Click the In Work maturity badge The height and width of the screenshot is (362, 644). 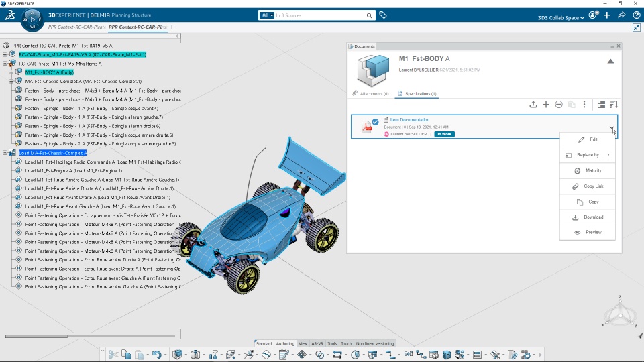click(444, 134)
